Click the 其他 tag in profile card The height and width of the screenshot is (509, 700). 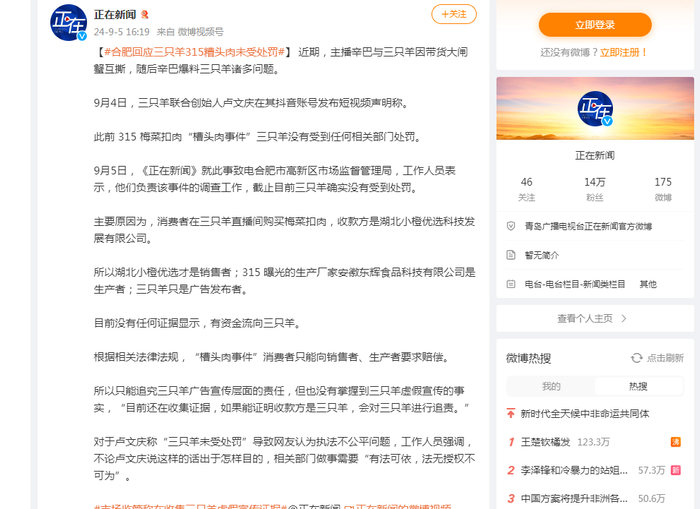648,284
